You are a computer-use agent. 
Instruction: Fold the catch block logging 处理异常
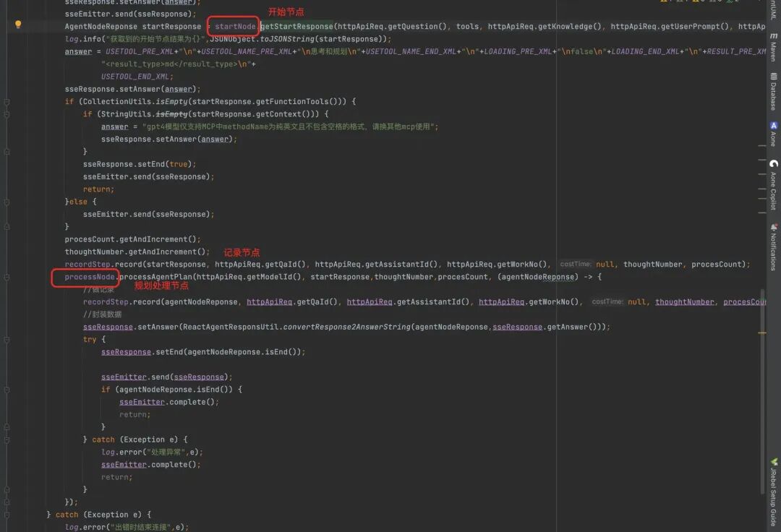point(7,439)
